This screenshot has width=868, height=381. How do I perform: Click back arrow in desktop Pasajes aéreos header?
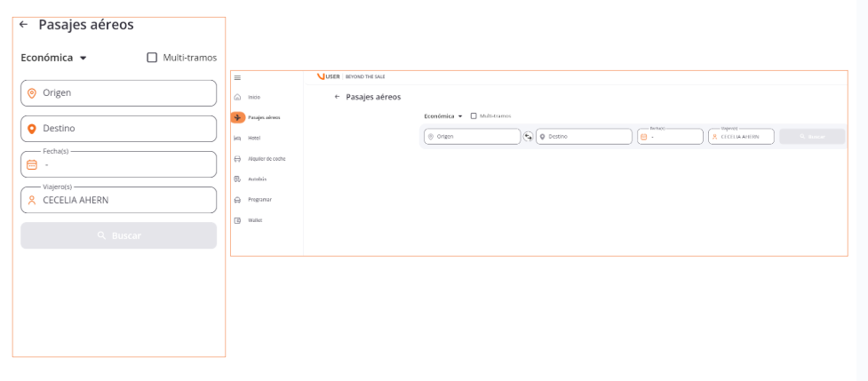[337, 97]
